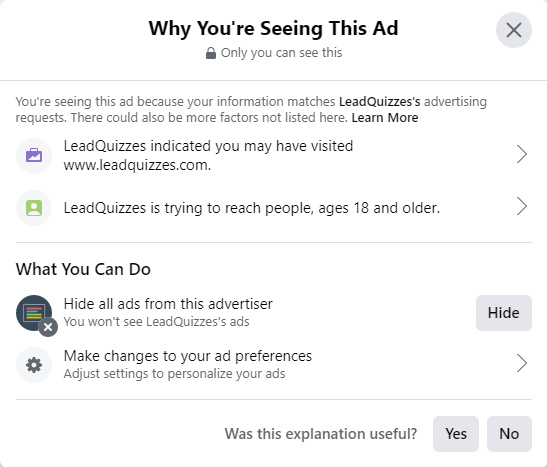Click the purple briefcase website-visit icon
Viewport: 547px width, 467px height.
tap(34, 155)
